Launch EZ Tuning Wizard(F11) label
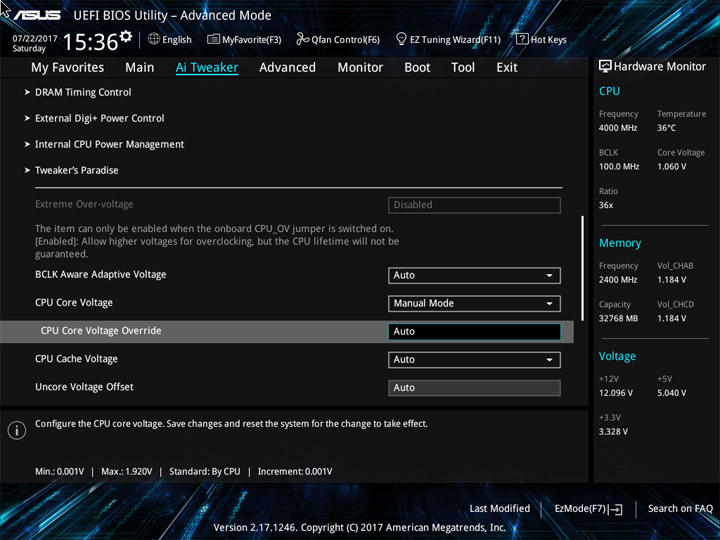 pos(455,40)
